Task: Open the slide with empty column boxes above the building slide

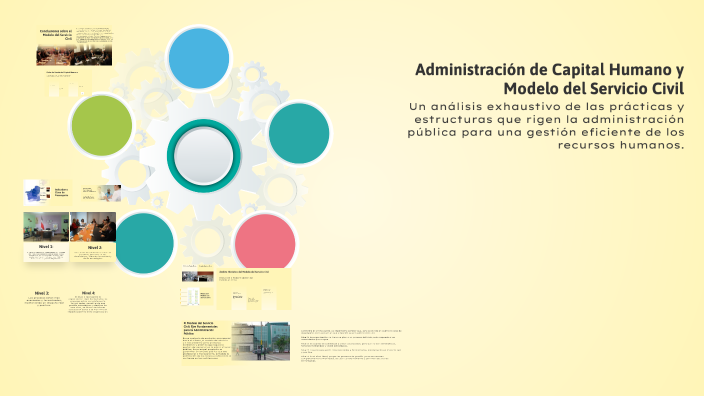Action: (254, 289)
